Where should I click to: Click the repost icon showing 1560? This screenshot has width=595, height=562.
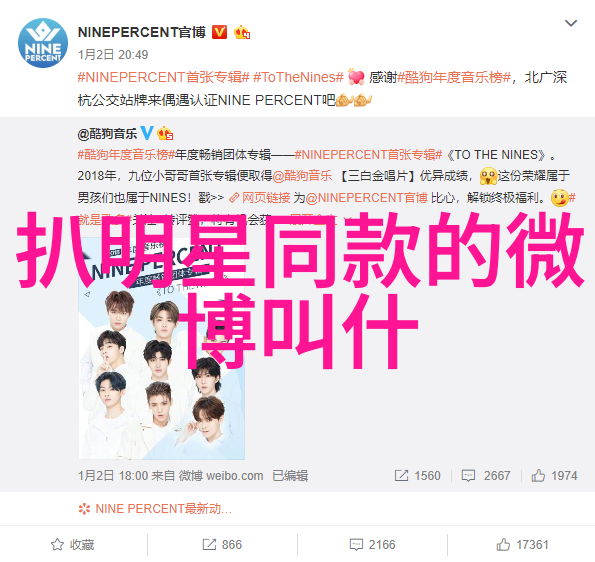tap(417, 475)
